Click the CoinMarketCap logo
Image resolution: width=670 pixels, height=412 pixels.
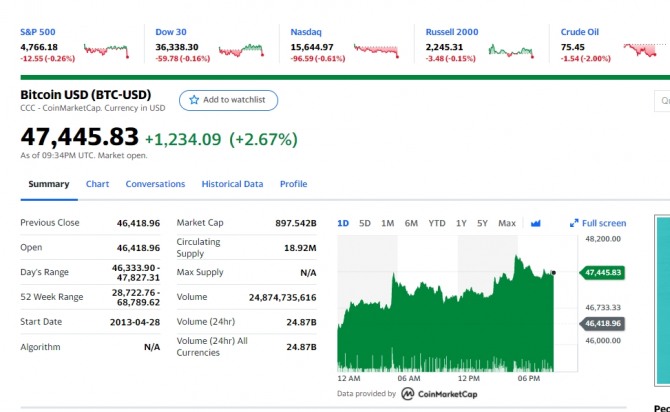tap(442, 394)
